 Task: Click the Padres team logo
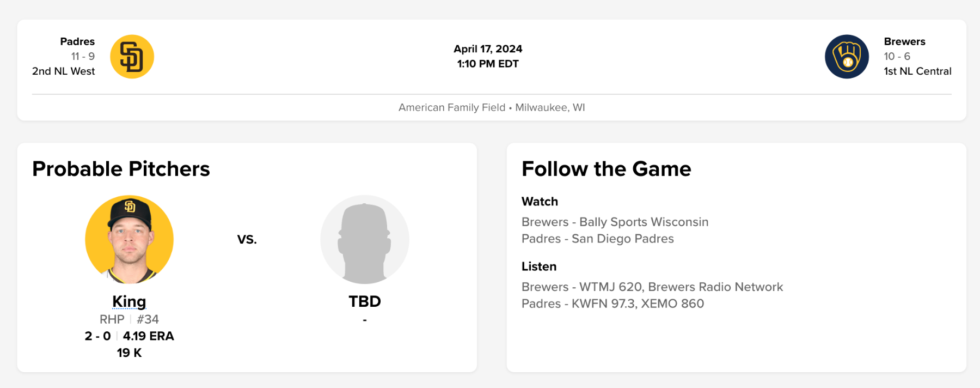[x=132, y=57]
